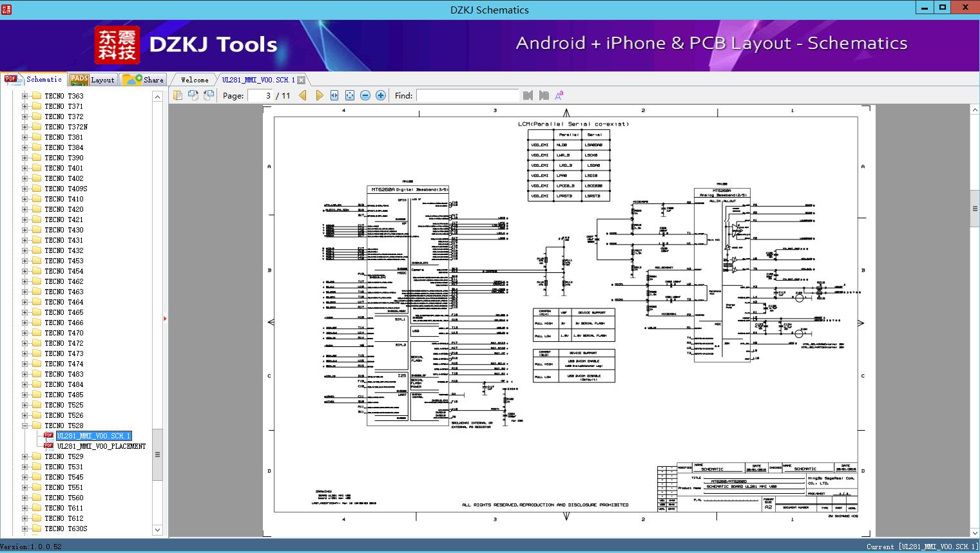Expand the TECNO T545 folder
Image resolution: width=980 pixels, height=553 pixels.
click(x=25, y=477)
